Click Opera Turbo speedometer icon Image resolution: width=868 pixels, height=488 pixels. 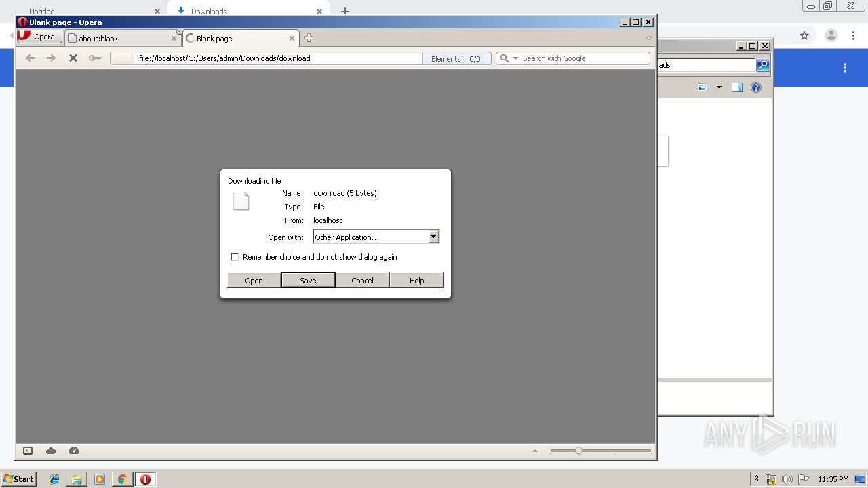click(74, 451)
